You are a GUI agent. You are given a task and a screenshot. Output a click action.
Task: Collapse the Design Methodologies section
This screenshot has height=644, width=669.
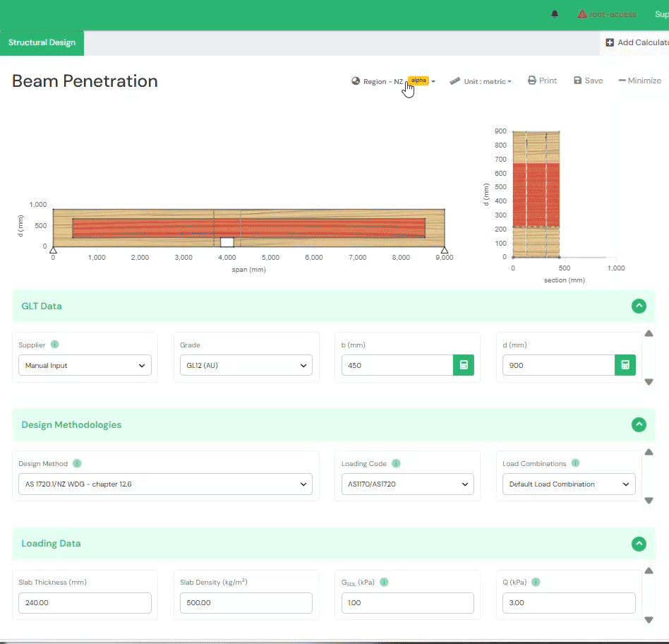(638, 424)
